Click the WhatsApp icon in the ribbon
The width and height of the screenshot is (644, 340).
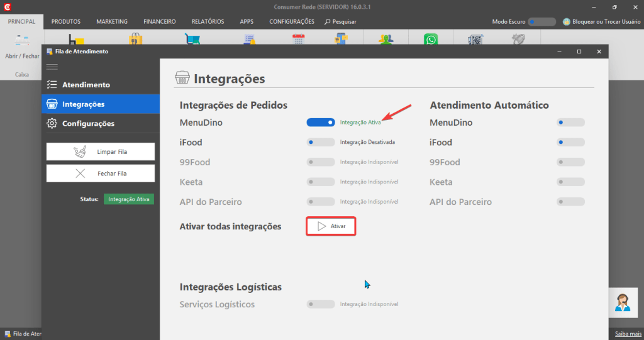point(431,40)
